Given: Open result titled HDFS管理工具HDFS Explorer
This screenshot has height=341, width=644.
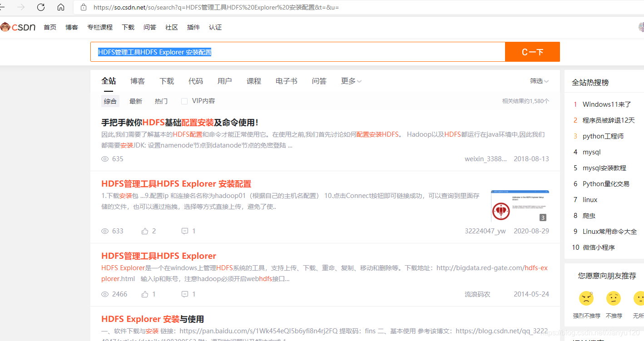Looking at the screenshot, I should 159,256.
